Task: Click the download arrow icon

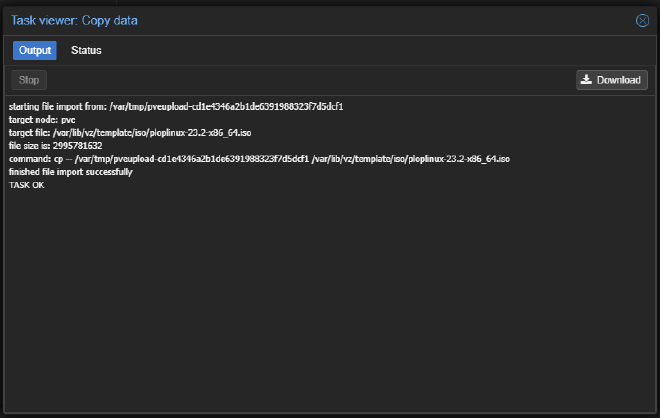Action: click(587, 80)
